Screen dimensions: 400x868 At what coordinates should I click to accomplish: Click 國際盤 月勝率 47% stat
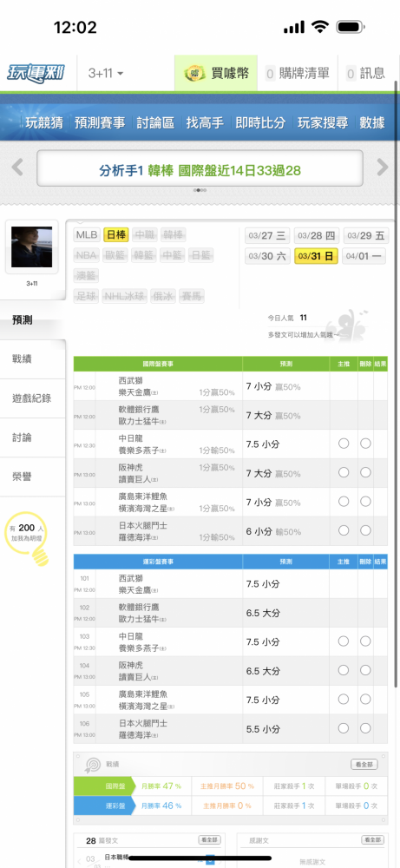tap(161, 786)
